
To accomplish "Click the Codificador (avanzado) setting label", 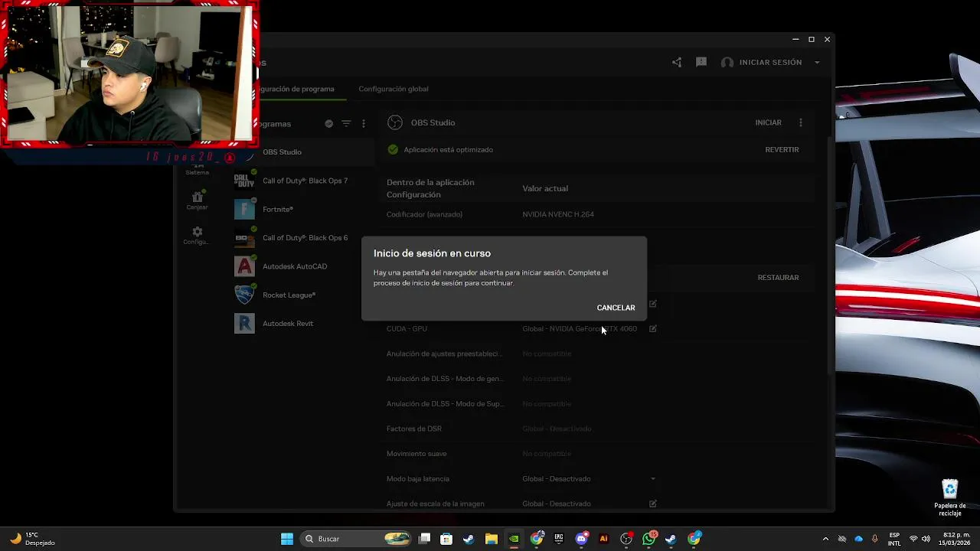I will pos(424,214).
